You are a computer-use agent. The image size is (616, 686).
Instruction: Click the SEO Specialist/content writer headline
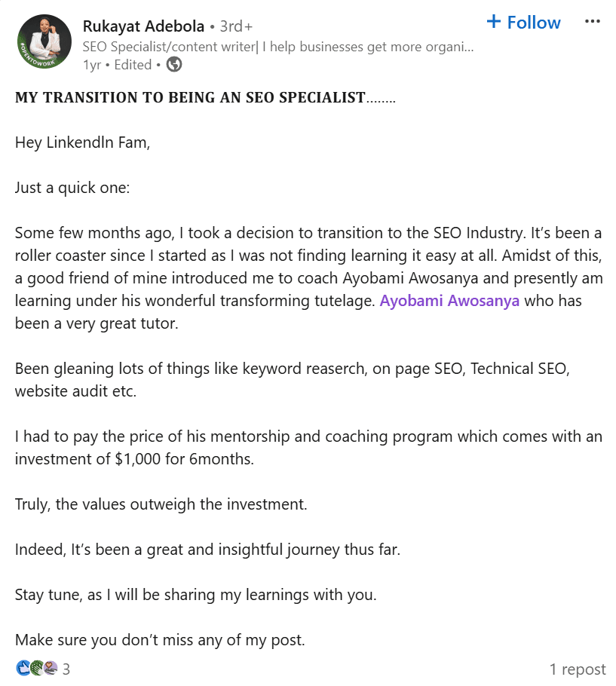coord(277,47)
